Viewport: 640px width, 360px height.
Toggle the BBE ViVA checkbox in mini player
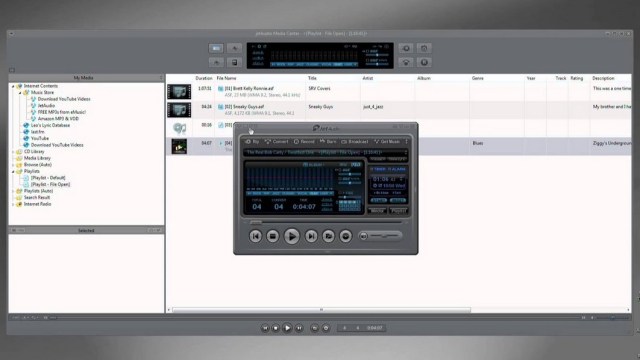[x=339, y=178]
